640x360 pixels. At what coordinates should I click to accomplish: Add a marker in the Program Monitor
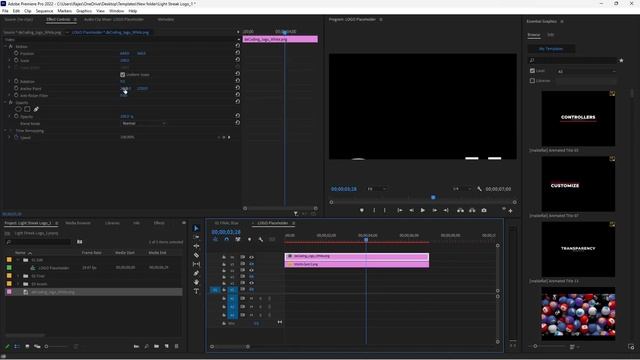click(x=362, y=210)
